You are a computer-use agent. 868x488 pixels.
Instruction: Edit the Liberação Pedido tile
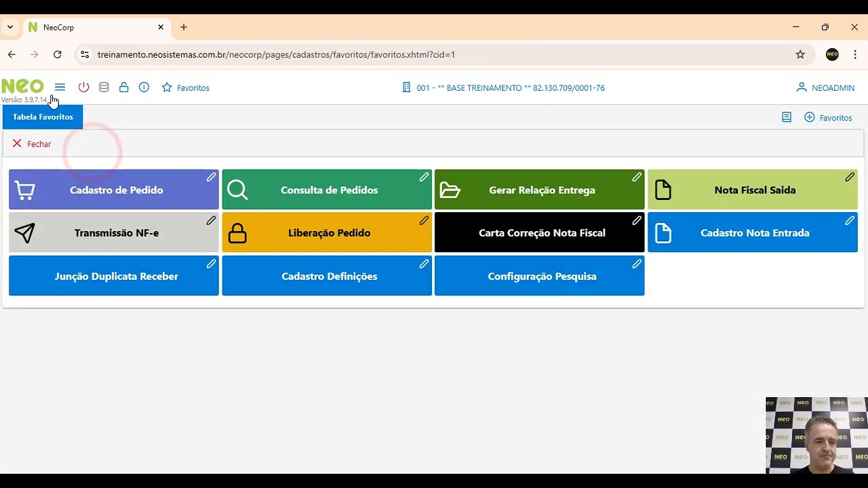pyautogui.click(x=424, y=220)
